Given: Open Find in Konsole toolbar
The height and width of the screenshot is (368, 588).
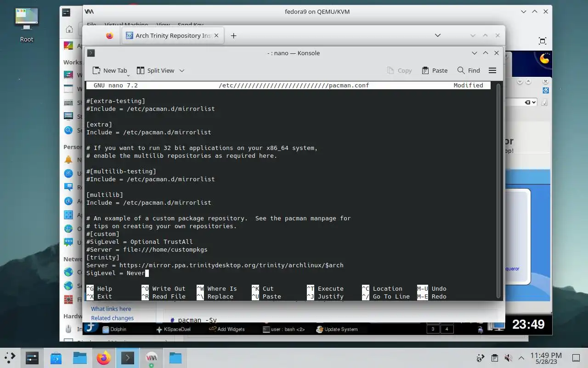Looking at the screenshot, I should pos(469,70).
